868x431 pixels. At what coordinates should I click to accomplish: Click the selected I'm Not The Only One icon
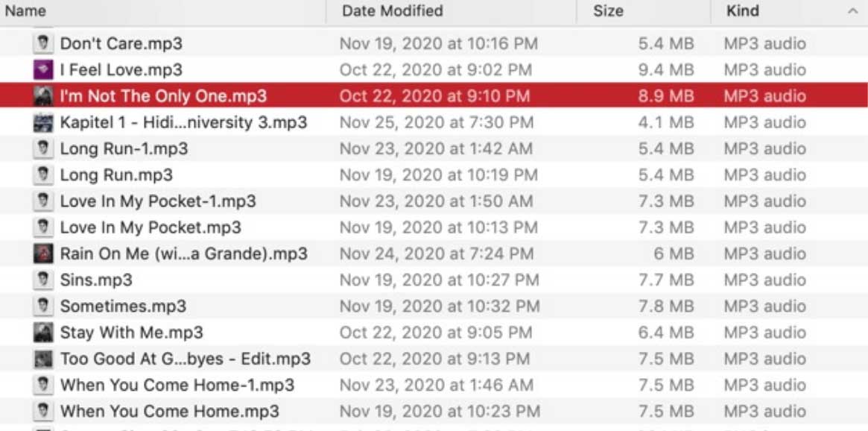pyautogui.click(x=43, y=95)
